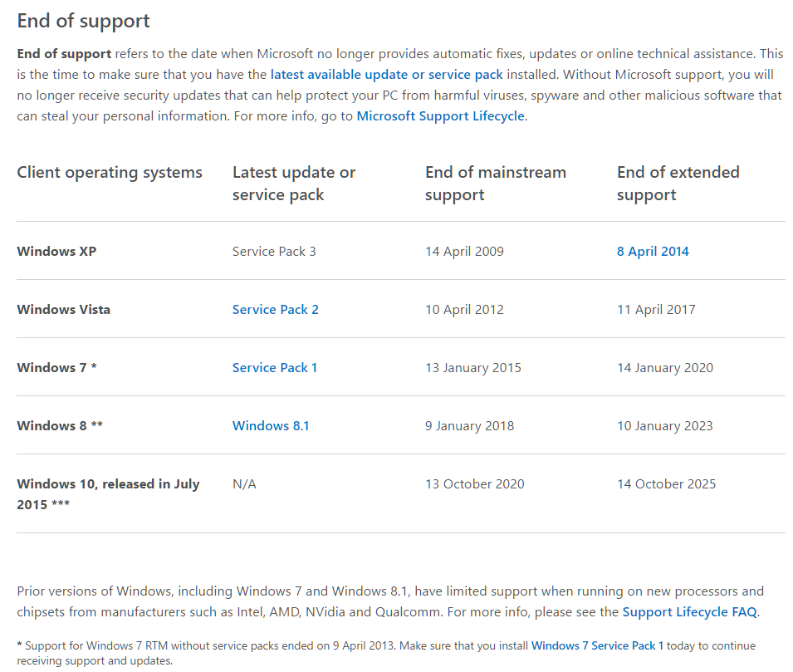793x672 pixels.
Task: Open the Support Lifecycle FAQ link
Action: tap(689, 613)
